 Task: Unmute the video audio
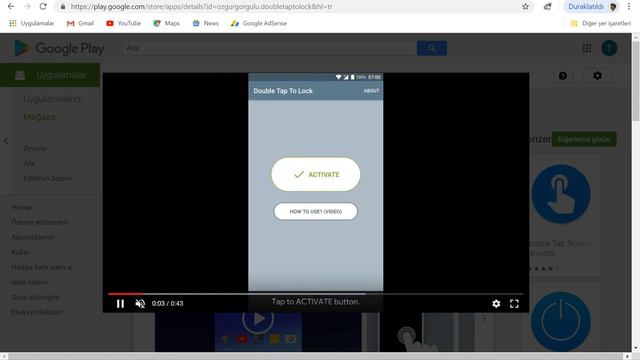pyautogui.click(x=140, y=304)
